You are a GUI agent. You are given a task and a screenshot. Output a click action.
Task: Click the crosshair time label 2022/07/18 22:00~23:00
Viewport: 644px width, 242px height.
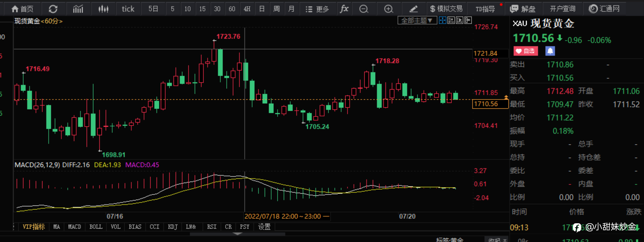(x=286, y=217)
